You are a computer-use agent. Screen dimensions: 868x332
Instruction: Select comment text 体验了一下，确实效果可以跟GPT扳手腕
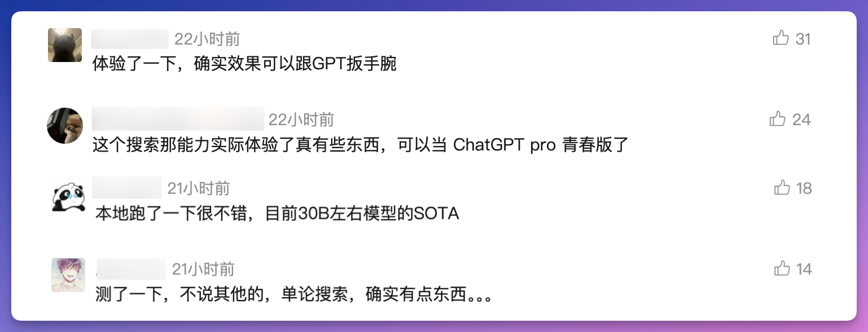[x=244, y=64]
